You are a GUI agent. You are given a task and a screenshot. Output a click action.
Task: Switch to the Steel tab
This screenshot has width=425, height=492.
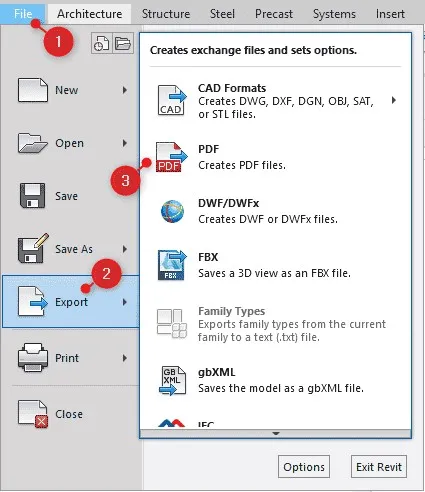point(222,14)
